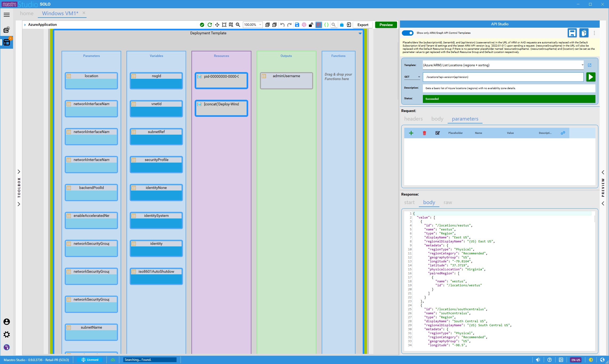Select the Request parameters tab

click(x=465, y=119)
